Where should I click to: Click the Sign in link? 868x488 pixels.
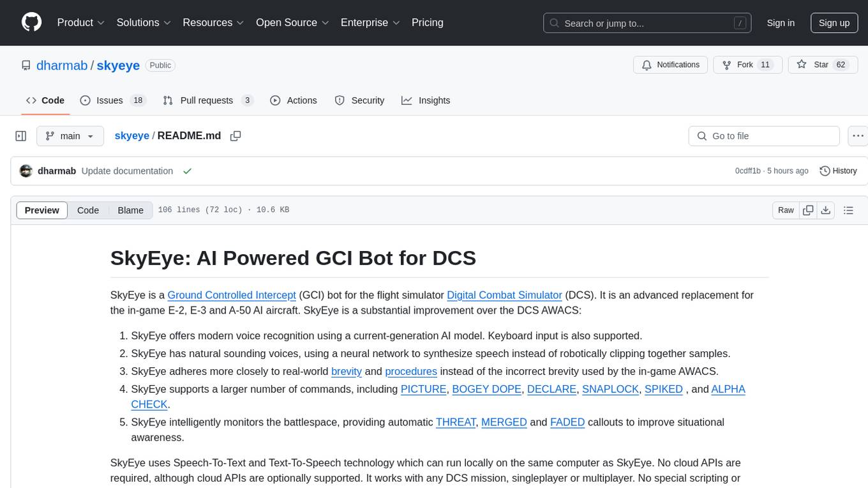click(781, 23)
